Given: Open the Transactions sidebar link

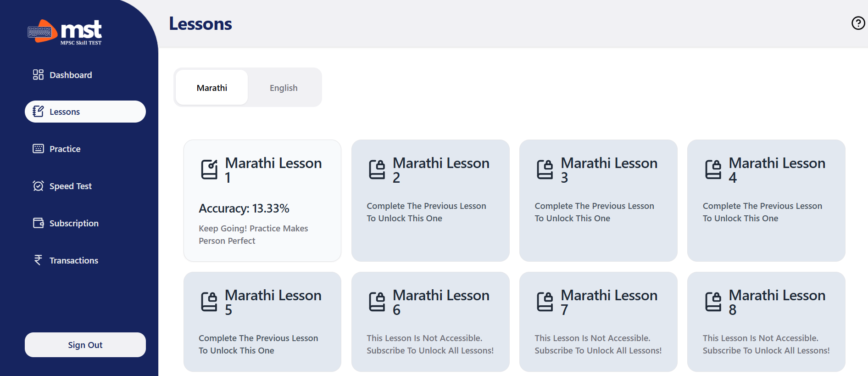Looking at the screenshot, I should 74,260.
